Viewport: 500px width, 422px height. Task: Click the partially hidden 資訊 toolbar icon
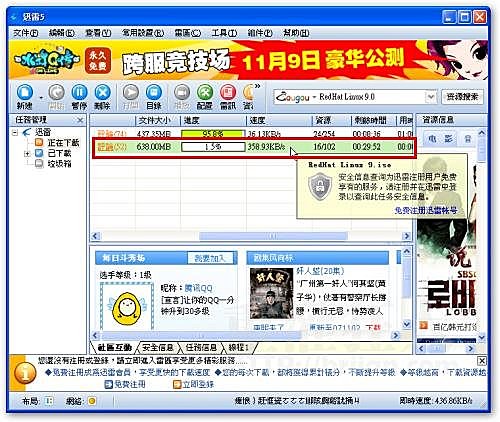point(248,93)
